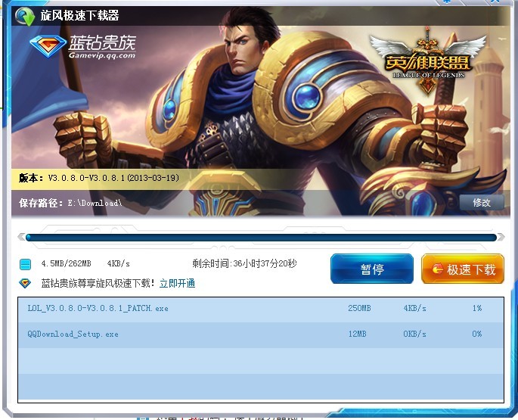The image size is (518, 420).
Task: Click the blue diamond 蓝钻贵族 logo
Action: click(x=48, y=46)
